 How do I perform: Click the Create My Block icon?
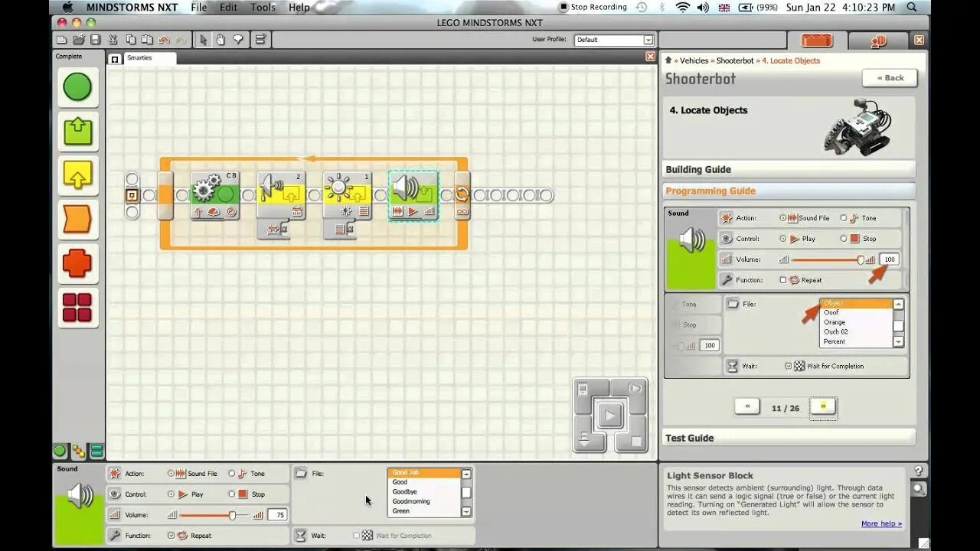click(260, 40)
